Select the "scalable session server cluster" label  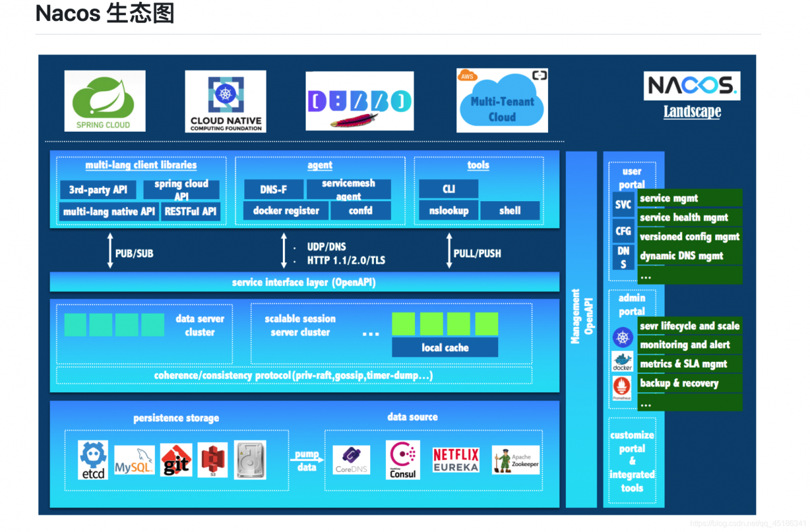point(300,325)
